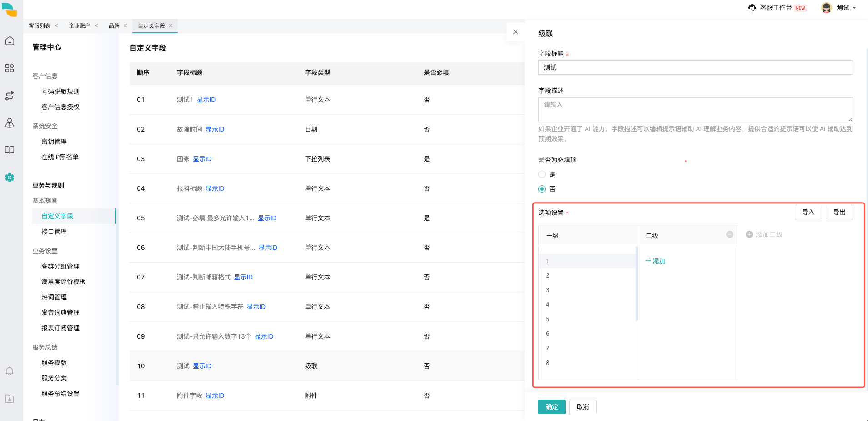868x421 pixels.
Task: Click the headset icon beside 客服工作台
Action: pyautogui.click(x=752, y=8)
